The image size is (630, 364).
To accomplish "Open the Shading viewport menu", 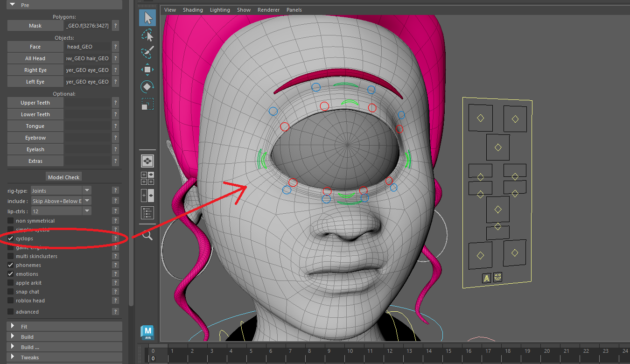I will pyautogui.click(x=193, y=10).
